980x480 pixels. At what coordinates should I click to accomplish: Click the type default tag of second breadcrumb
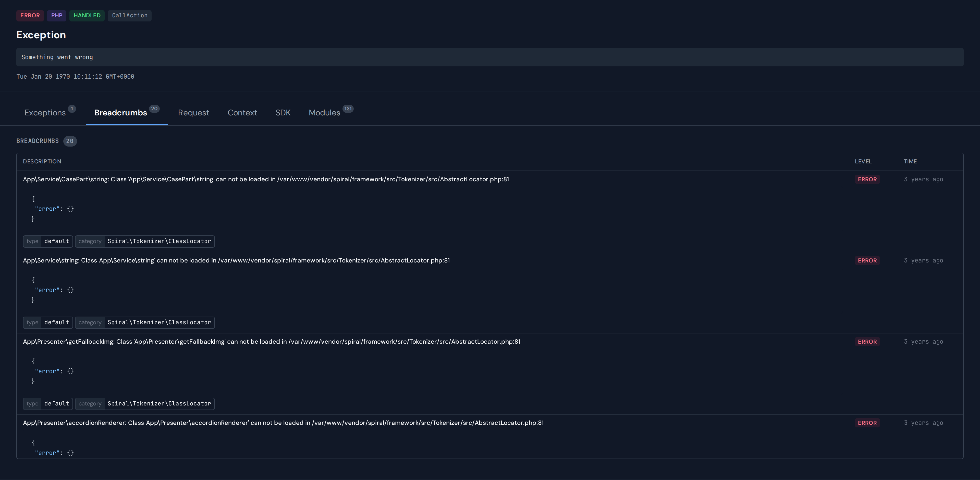[x=47, y=322]
